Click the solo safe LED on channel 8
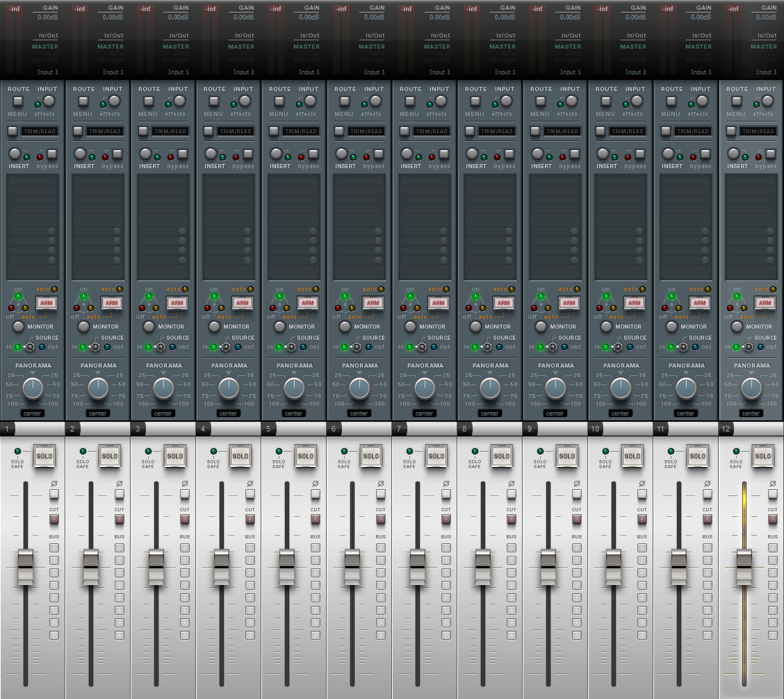This screenshot has width=784, height=699. [x=475, y=451]
